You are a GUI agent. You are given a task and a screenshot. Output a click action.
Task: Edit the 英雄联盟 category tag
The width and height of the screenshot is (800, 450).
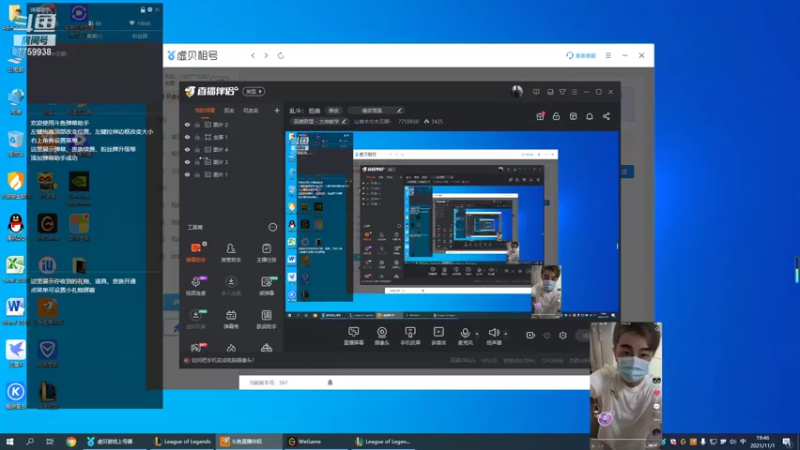pos(319,121)
